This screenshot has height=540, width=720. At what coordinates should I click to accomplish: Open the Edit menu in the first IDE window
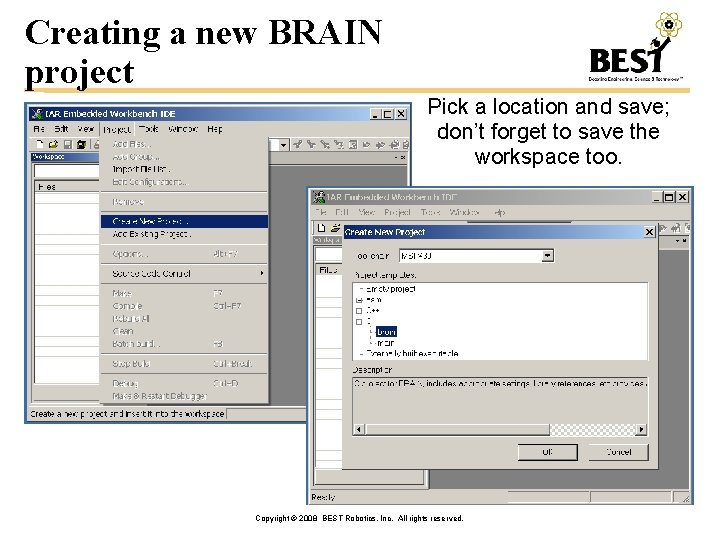coord(61,129)
